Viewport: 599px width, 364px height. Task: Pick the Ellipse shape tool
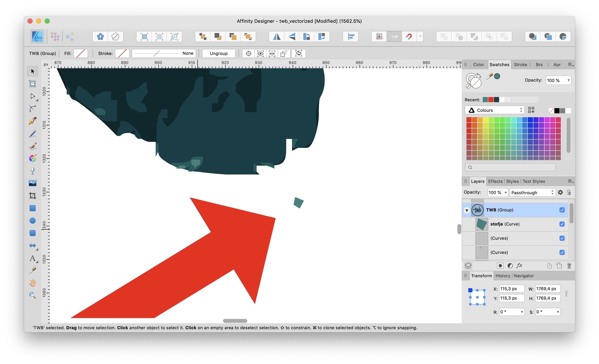(x=33, y=221)
